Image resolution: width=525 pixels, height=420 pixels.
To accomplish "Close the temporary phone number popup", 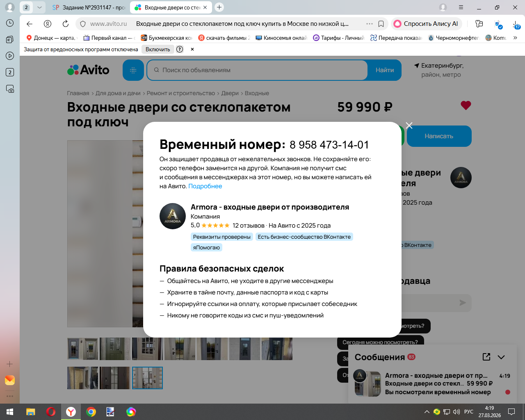I will tap(409, 126).
